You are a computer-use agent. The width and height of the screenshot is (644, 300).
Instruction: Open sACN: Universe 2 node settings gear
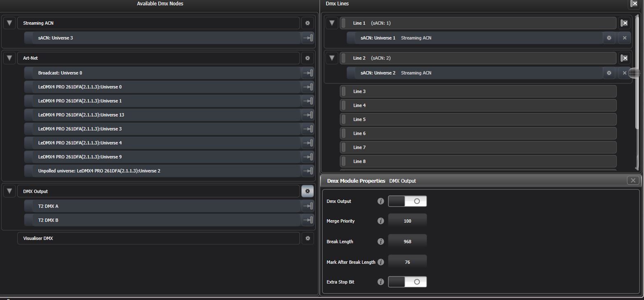[609, 73]
